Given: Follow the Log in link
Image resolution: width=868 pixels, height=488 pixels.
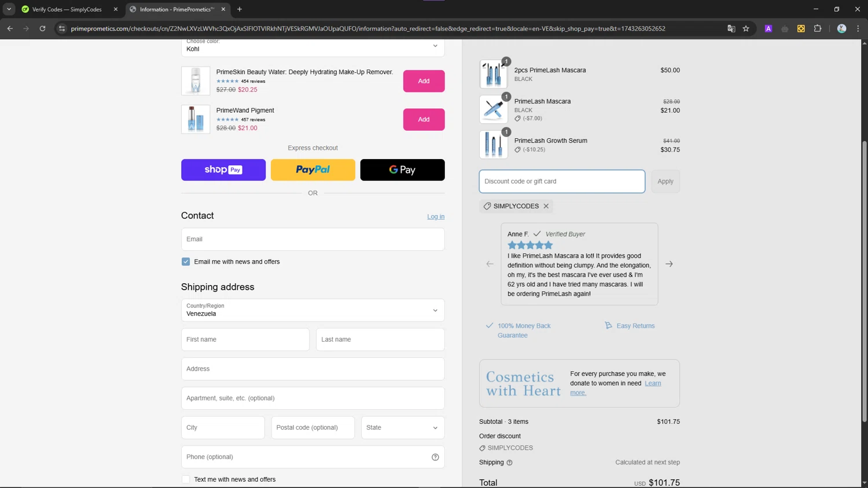Looking at the screenshot, I should (x=436, y=217).
